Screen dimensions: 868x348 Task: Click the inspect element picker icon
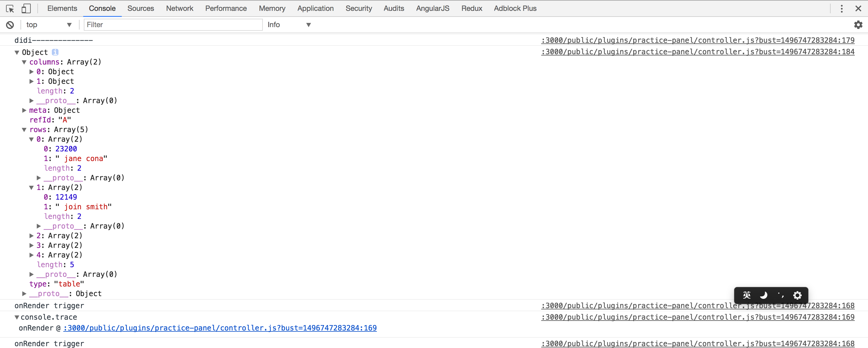click(x=10, y=8)
